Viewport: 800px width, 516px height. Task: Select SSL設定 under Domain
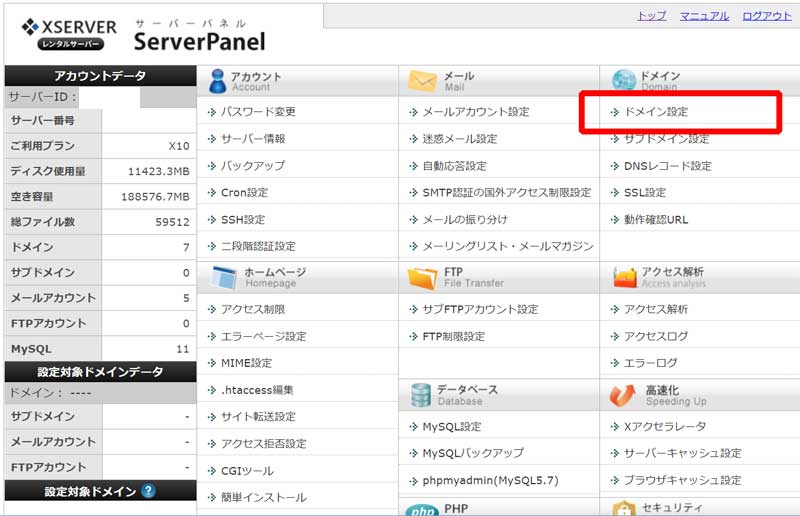coord(644,193)
